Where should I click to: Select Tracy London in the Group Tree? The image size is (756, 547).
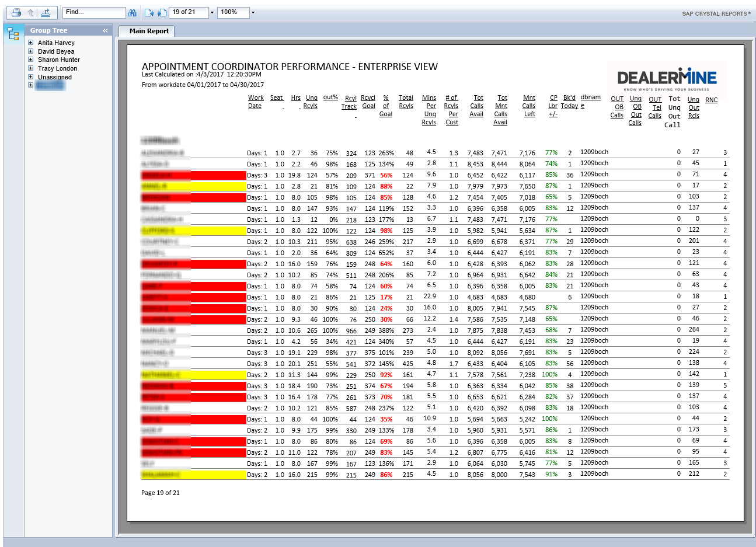[x=57, y=68]
